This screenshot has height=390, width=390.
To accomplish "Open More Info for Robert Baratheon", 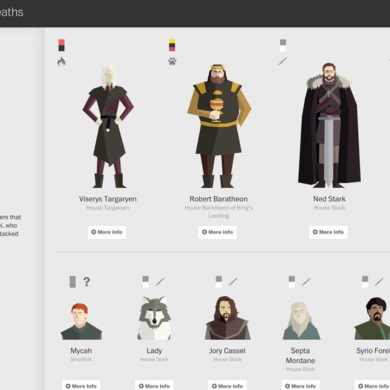I will click(218, 232).
